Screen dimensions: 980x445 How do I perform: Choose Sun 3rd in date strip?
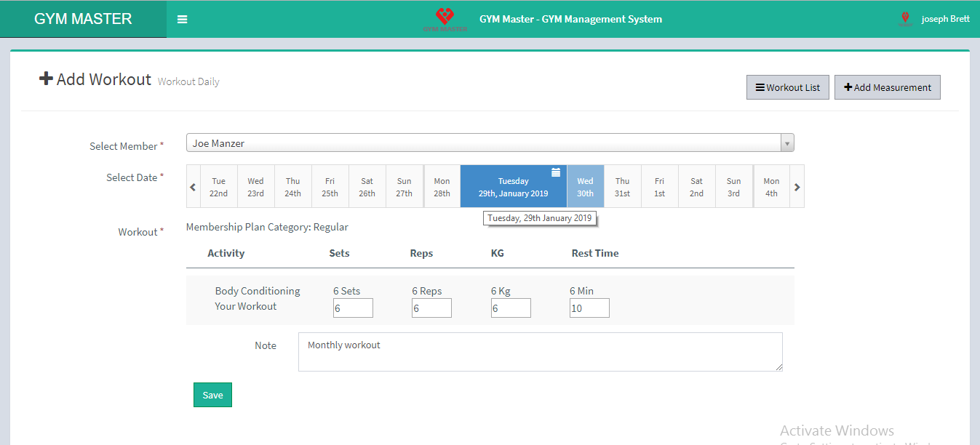[x=733, y=187]
